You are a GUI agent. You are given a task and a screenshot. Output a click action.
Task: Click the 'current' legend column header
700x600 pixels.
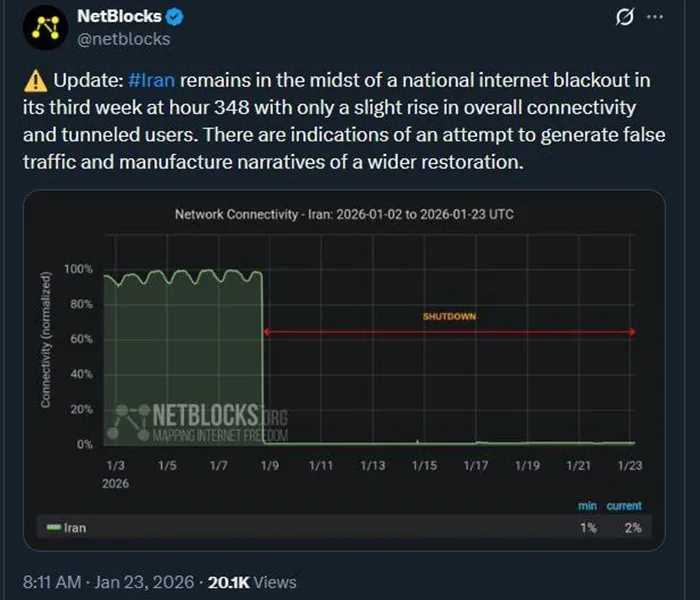click(x=624, y=506)
